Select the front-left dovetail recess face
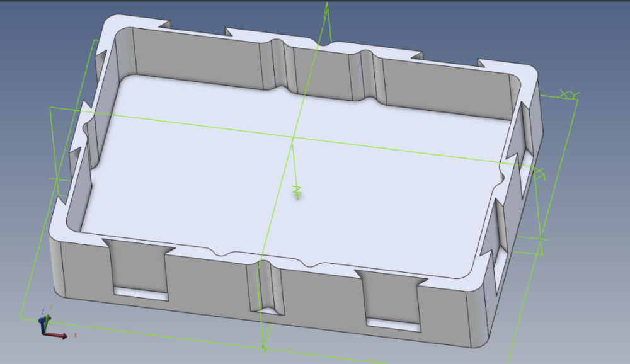Image resolution: width=630 pixels, height=364 pixels. [139, 264]
